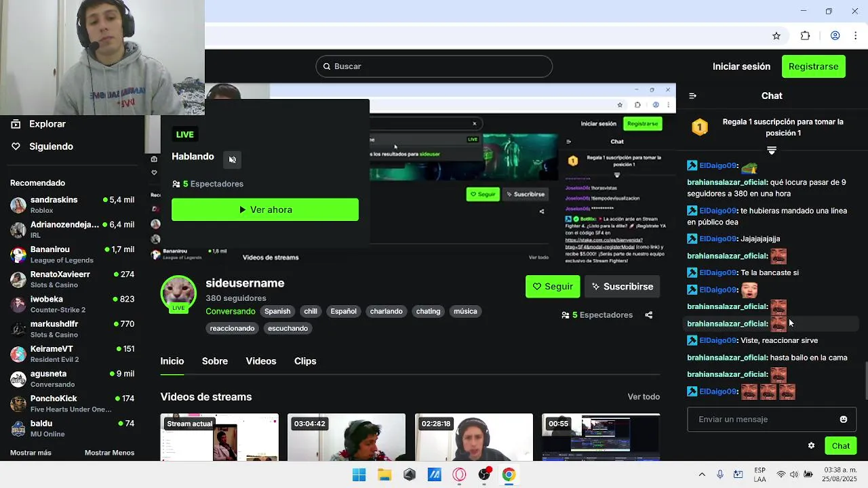
Task: Switch to the Clips tab
Action: 305,361
